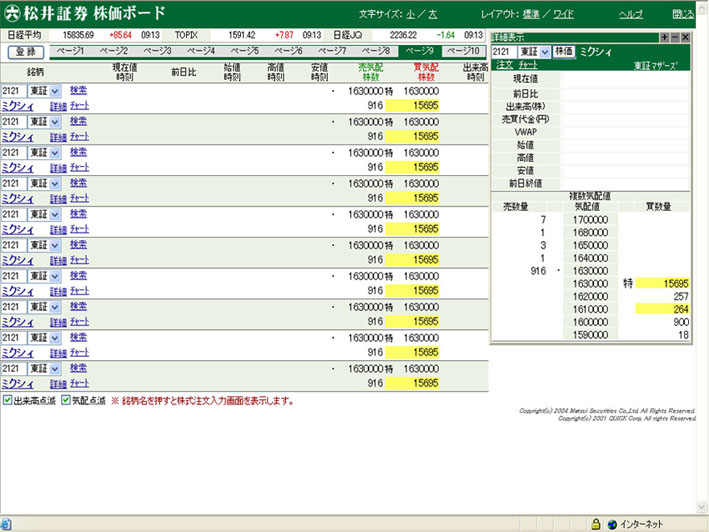Click the 900 buy quantity in order book
709x532 pixels.
pyautogui.click(x=681, y=322)
